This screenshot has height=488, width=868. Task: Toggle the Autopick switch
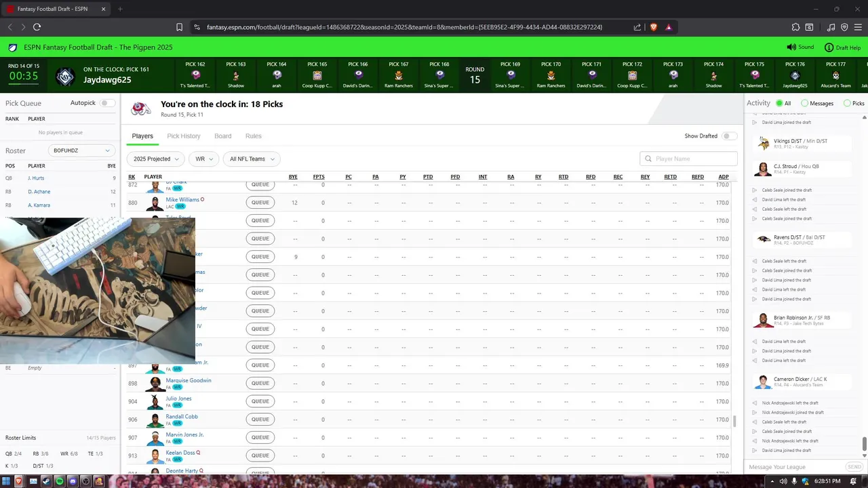coord(106,103)
